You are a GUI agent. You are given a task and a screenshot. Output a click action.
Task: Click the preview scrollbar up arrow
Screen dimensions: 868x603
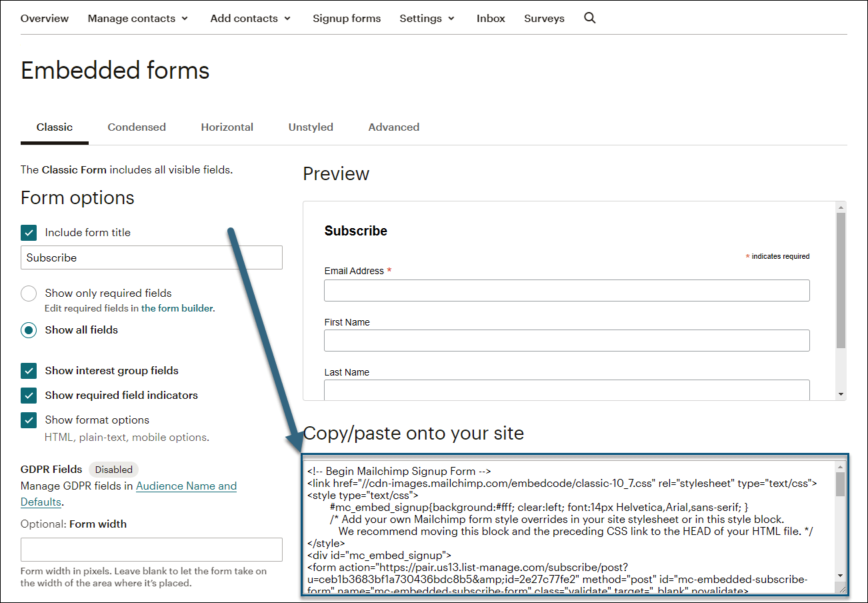tap(841, 207)
